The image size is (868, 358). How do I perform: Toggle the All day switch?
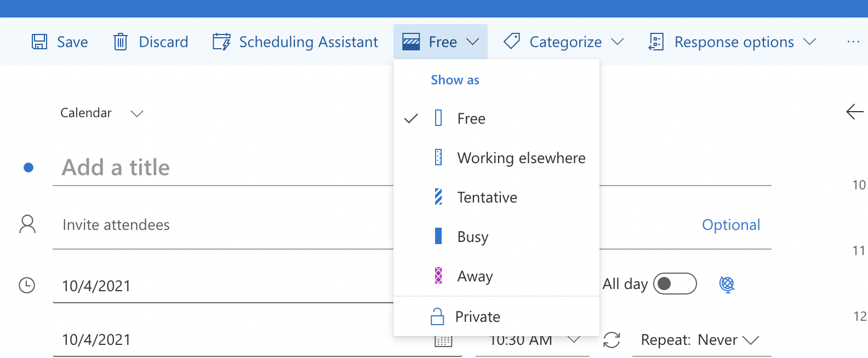pos(675,284)
